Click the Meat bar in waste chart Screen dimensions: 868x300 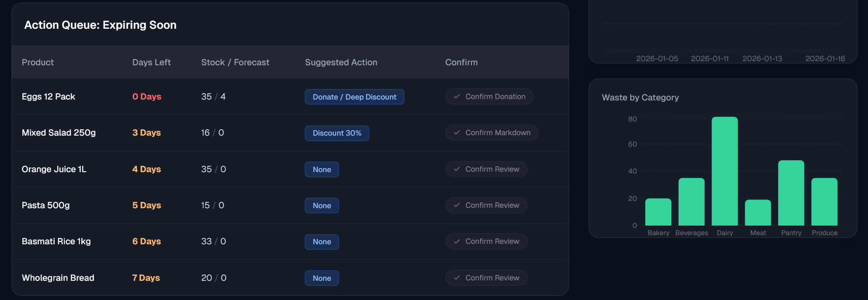pos(758,212)
